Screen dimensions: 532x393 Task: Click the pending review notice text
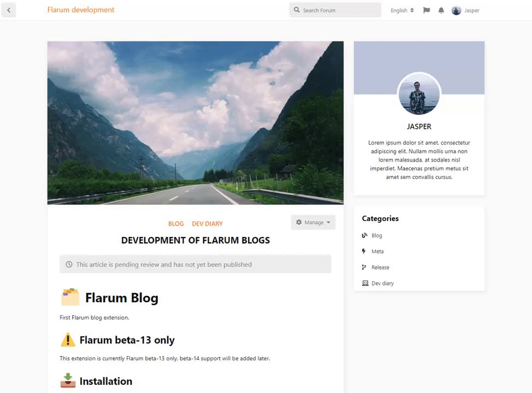point(164,265)
